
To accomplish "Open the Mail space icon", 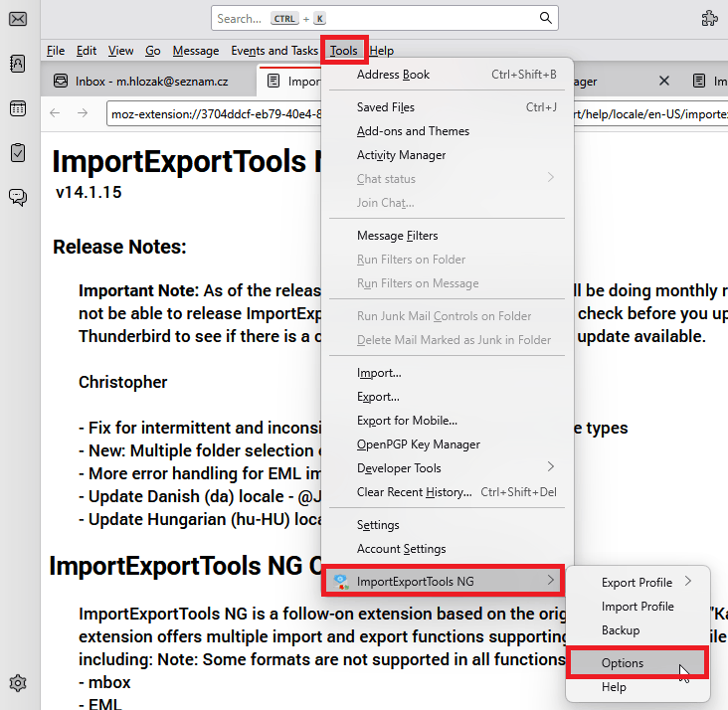I will (x=18, y=18).
